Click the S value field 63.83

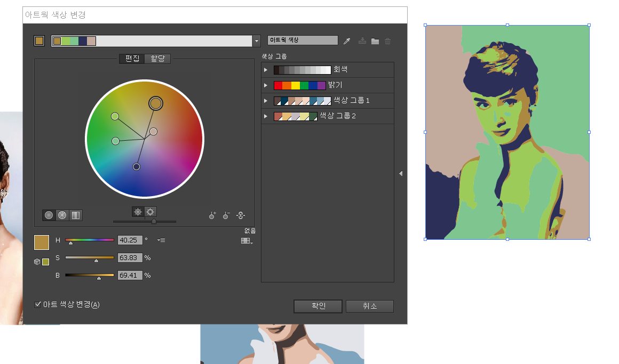point(130,257)
